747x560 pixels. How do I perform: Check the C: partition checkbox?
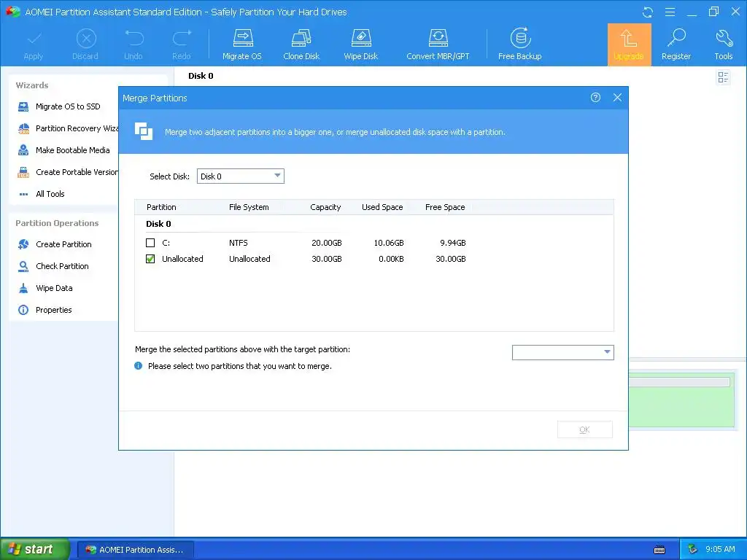click(150, 243)
